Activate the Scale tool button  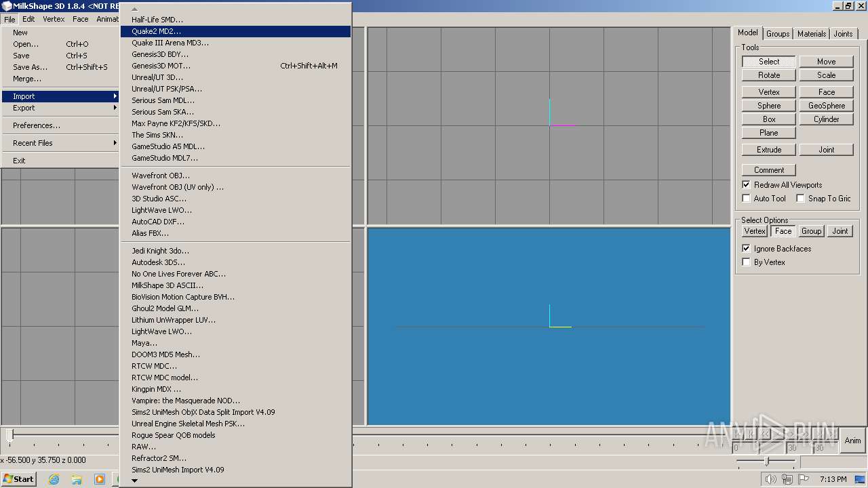point(826,75)
